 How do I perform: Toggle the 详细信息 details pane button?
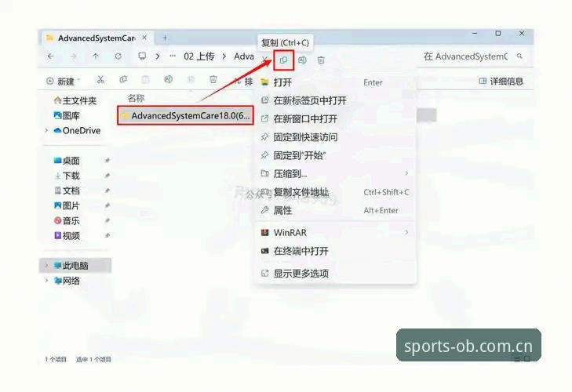coord(501,81)
